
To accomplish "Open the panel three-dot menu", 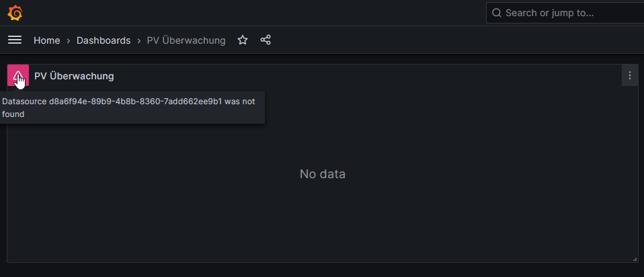I will tap(630, 75).
